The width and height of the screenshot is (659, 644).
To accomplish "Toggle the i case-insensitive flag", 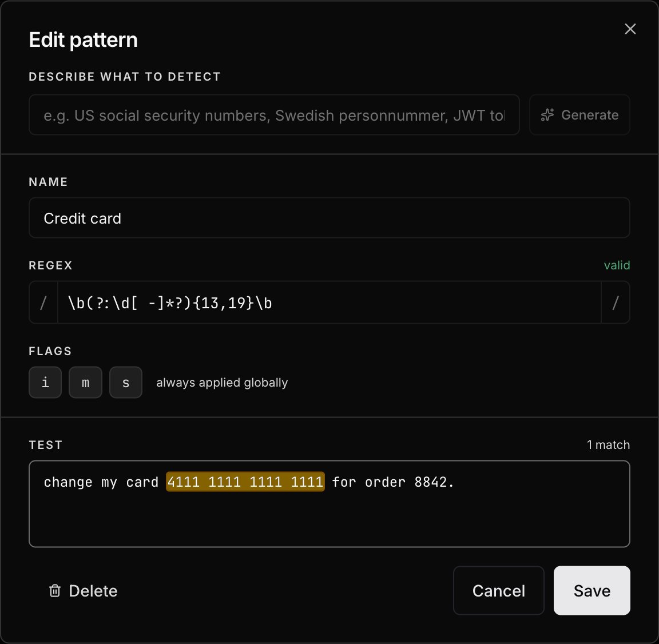I will (45, 382).
